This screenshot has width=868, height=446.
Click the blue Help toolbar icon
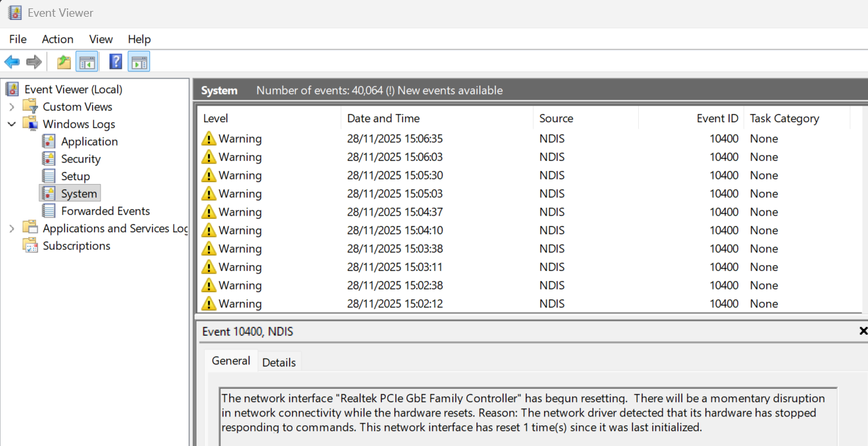(115, 62)
